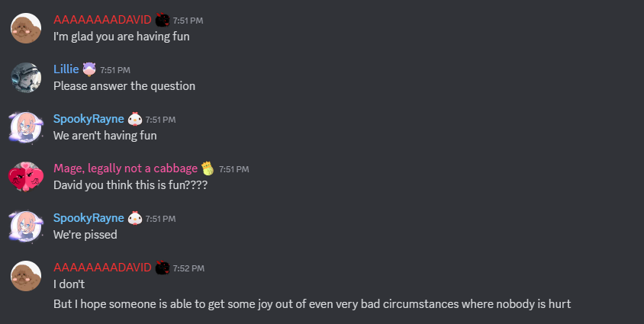Click the chicken role icon on "We aren't having fun"
Image resolution: width=644 pixels, height=324 pixels.
(x=135, y=119)
